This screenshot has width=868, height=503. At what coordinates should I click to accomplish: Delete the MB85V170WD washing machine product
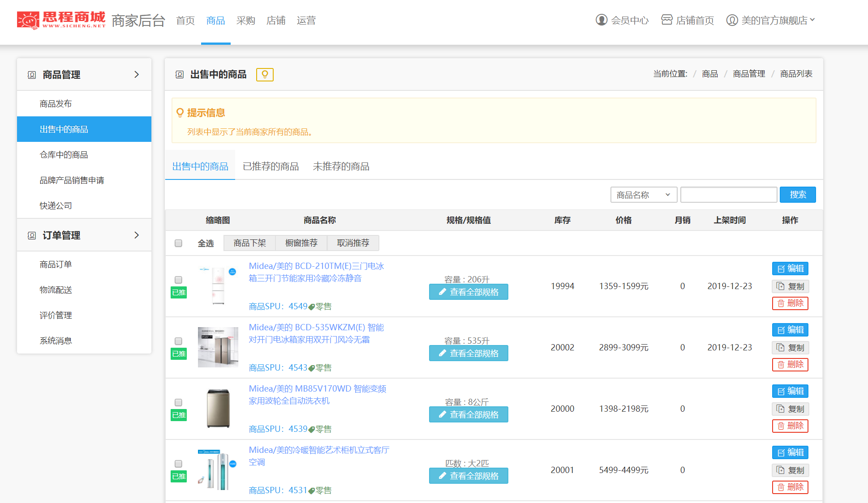point(790,426)
